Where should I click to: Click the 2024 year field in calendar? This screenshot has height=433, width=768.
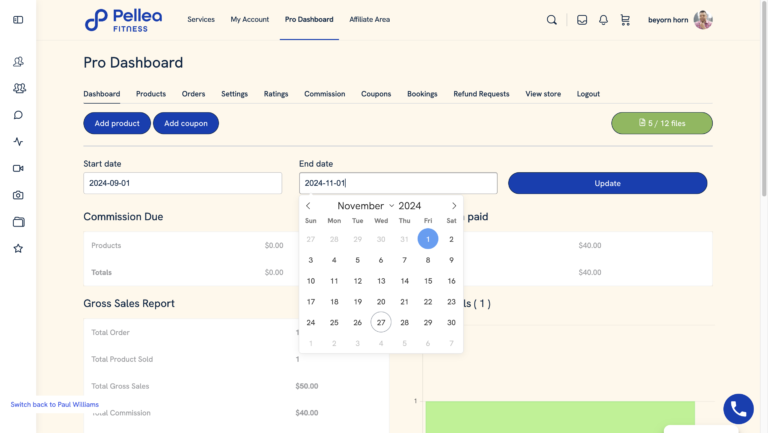point(409,206)
